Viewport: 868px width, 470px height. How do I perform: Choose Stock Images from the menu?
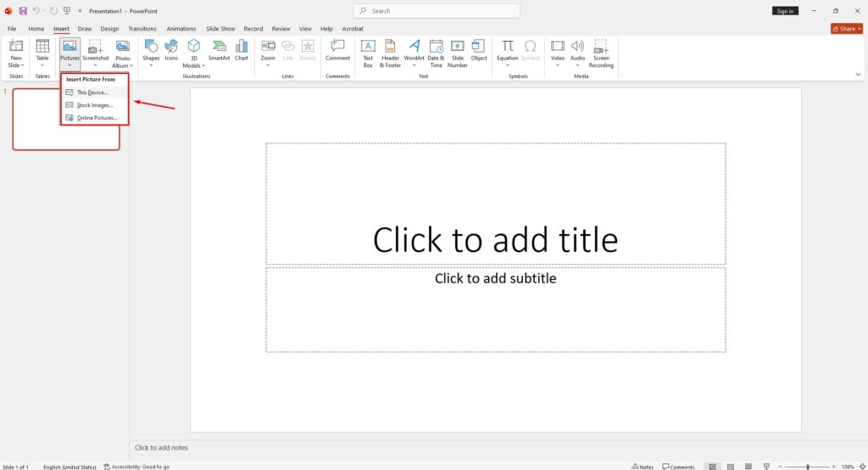coord(94,105)
